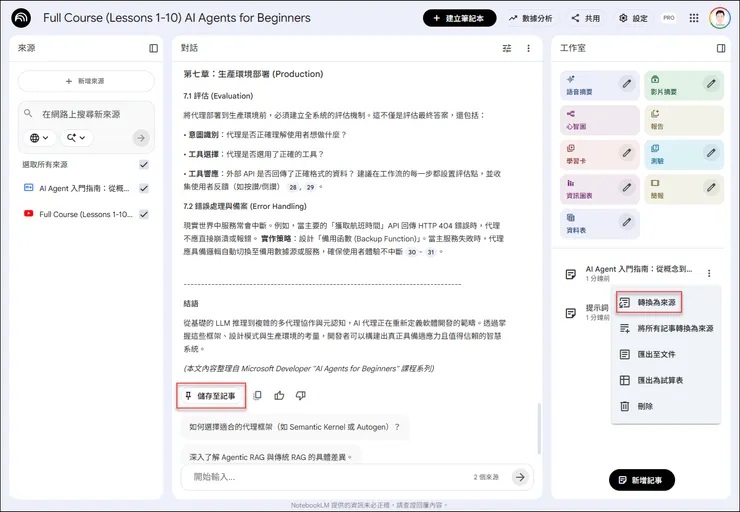Edit 測驗 with pencil icon

[711, 153]
